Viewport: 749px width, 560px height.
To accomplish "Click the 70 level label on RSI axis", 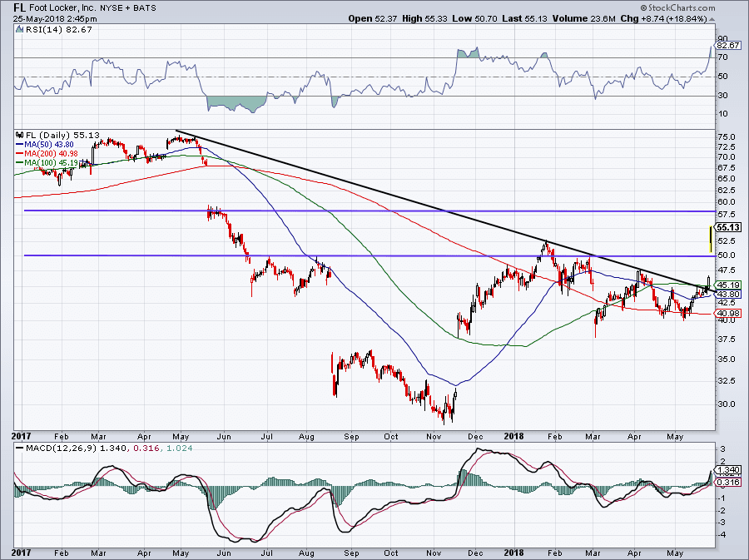I will tap(722, 57).
